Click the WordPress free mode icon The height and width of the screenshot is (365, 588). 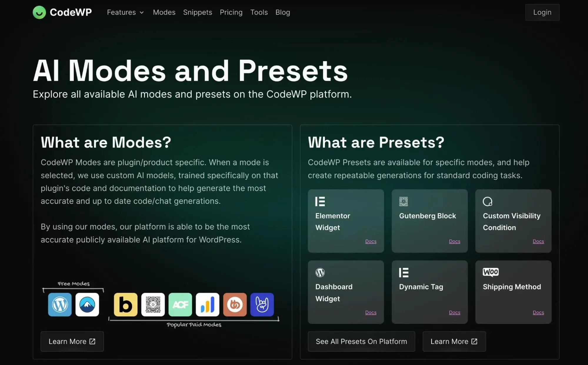click(60, 304)
